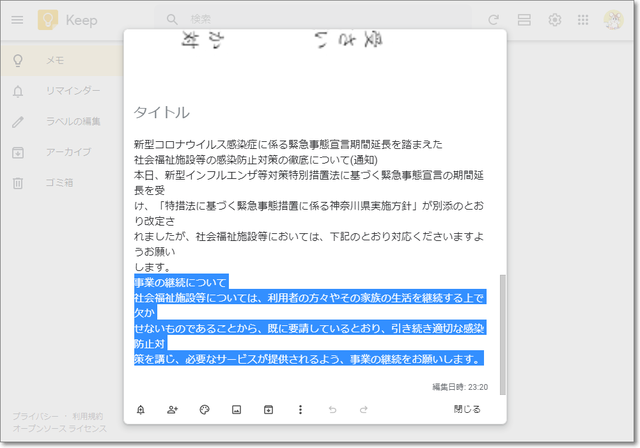The height and width of the screenshot is (448, 640).
Task: Open the Google apps grid
Action: tap(583, 19)
